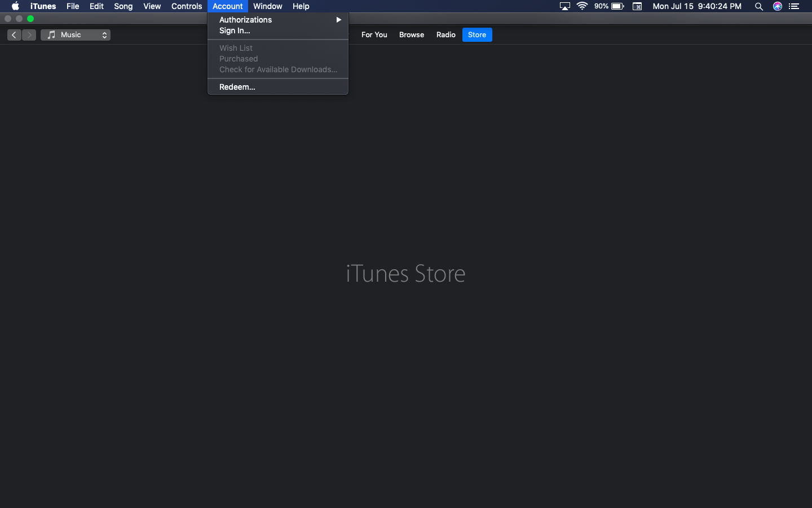The image size is (812, 508).
Task: Open the View menu
Action: click(x=152, y=6)
